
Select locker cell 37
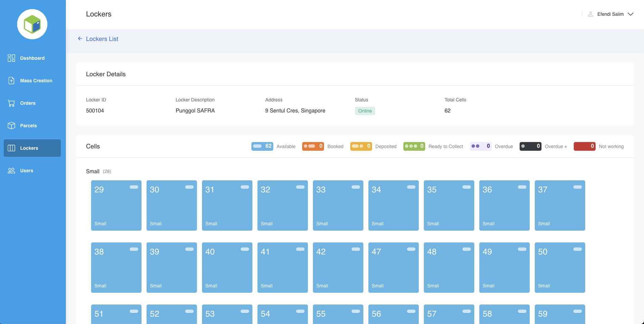pos(560,205)
